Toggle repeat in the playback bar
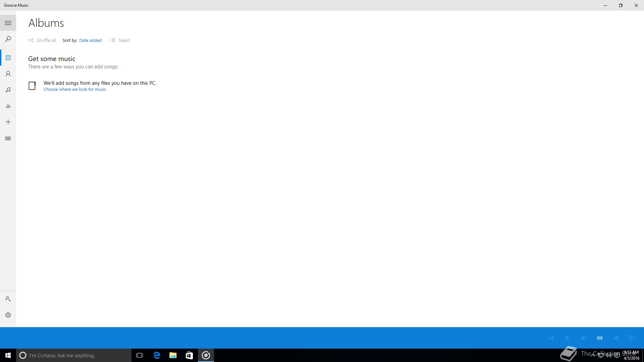This screenshot has height=362, width=644. point(632,338)
